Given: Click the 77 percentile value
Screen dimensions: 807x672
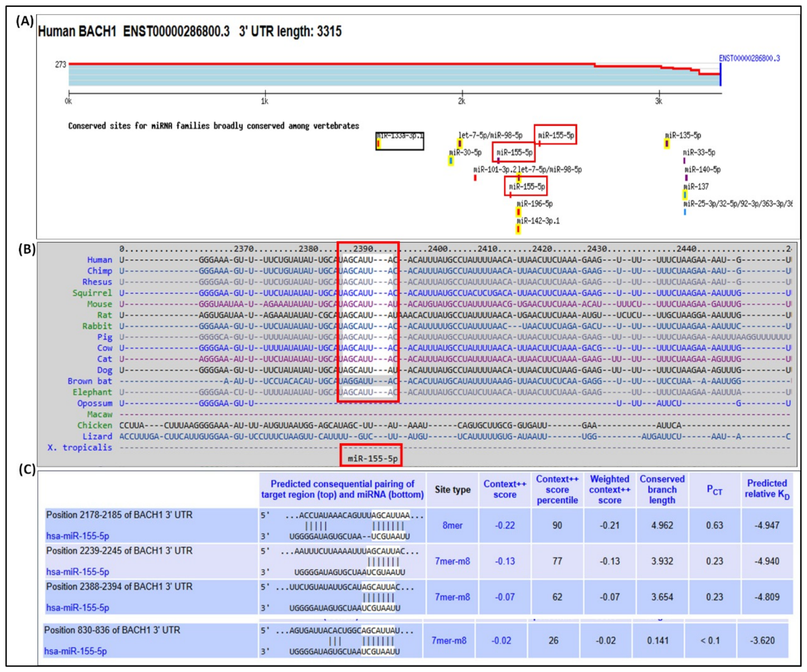Looking at the screenshot, I should click(x=557, y=561).
